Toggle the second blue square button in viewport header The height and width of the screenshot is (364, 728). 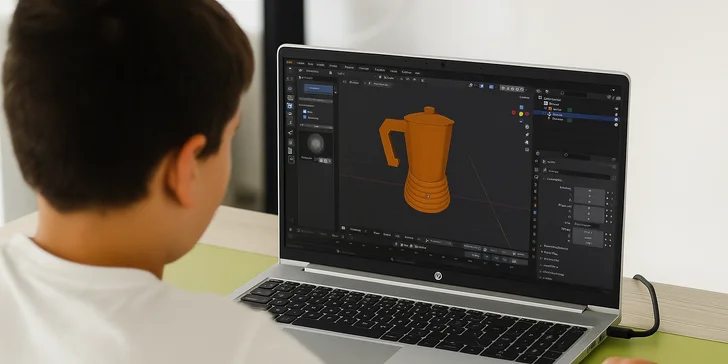pos(490,86)
